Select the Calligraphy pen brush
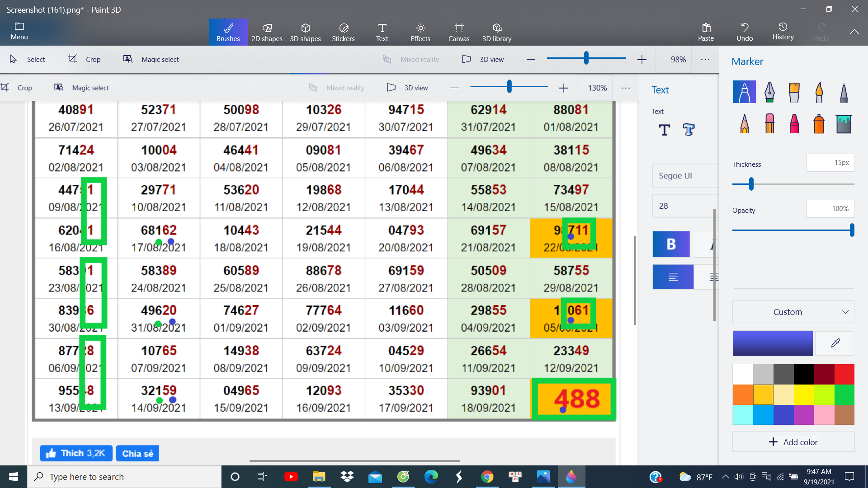This screenshot has width=868, height=488. coord(769,92)
